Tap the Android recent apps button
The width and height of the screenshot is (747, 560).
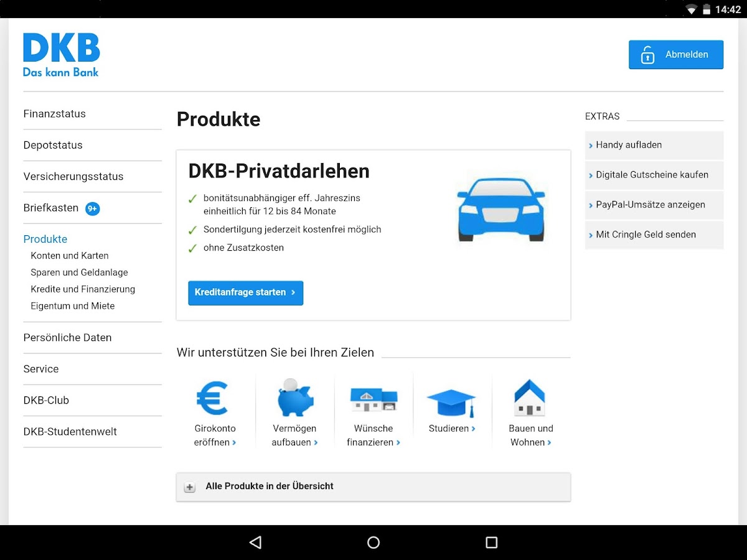(x=492, y=543)
